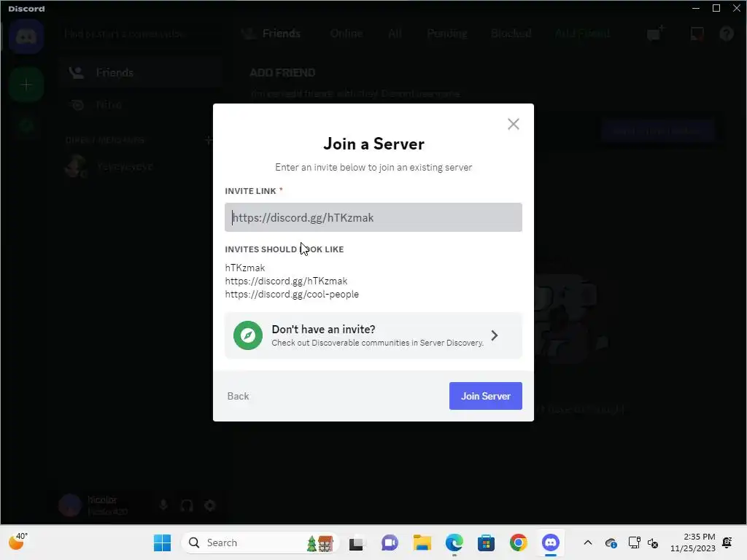747x560 pixels.
Task: Switch to the Blocked friends tab
Action: (511, 34)
